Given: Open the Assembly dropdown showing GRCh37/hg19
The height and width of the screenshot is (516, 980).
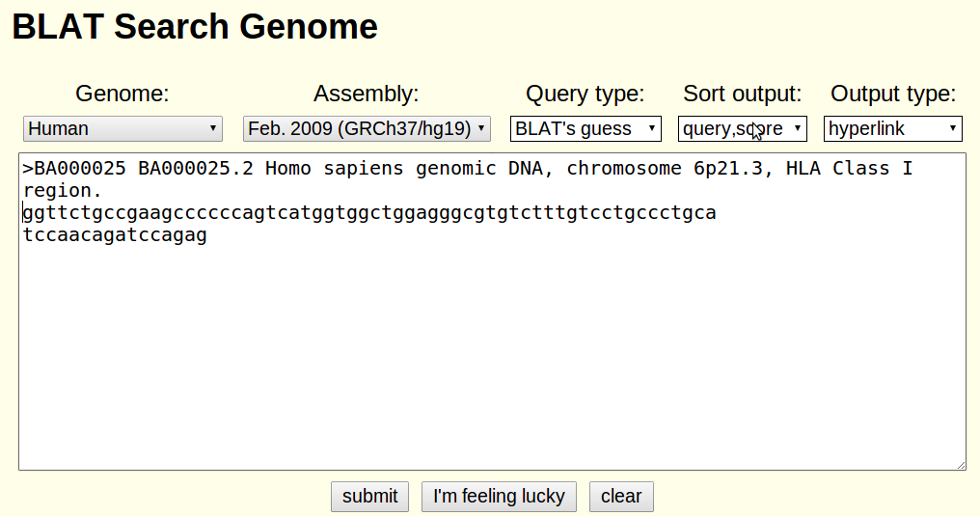Looking at the screenshot, I should [367, 128].
